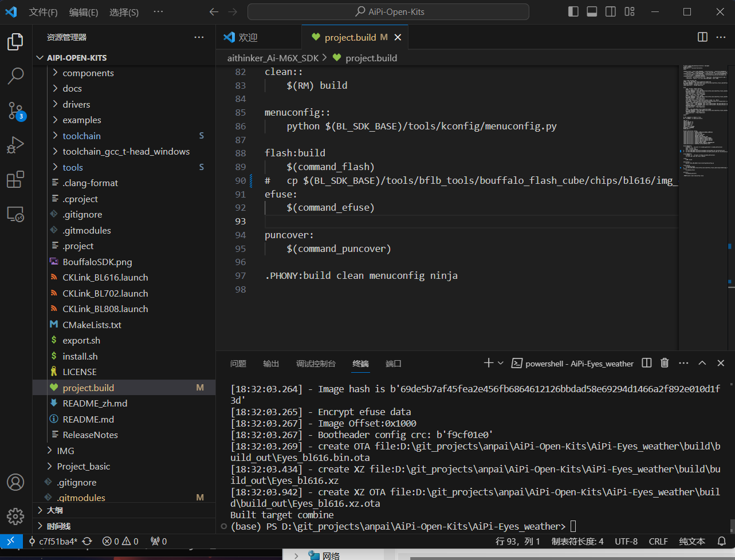735x560 pixels.
Task: Toggle secondary side bar visibility
Action: tap(611, 11)
